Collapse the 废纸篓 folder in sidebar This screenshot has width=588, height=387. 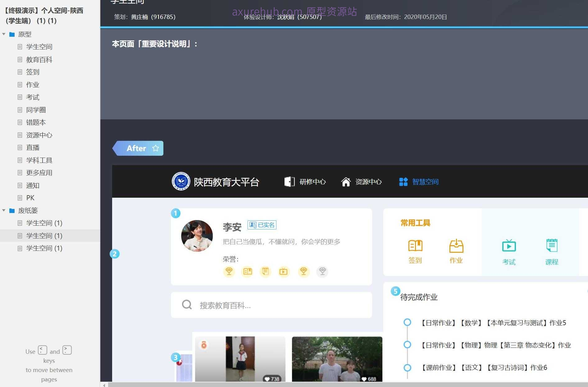4,210
